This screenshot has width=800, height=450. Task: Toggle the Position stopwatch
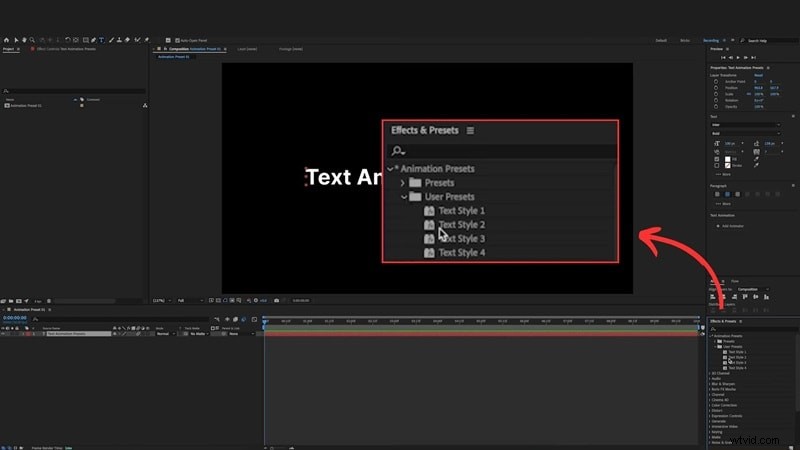pos(716,88)
